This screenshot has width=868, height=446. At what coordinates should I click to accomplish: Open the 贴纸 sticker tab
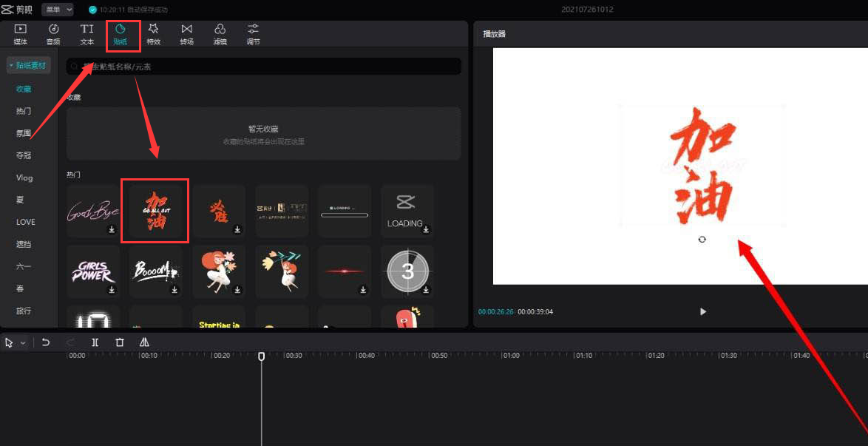tap(120, 34)
